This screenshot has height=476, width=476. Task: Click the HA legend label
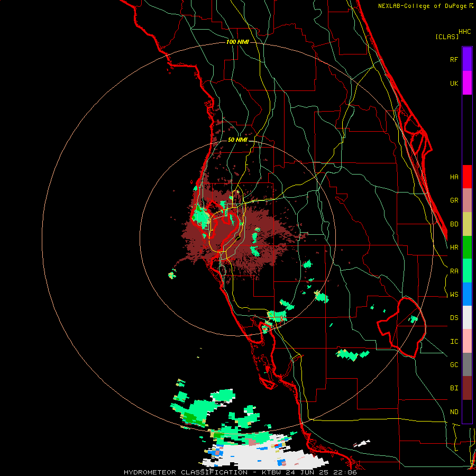(x=454, y=177)
